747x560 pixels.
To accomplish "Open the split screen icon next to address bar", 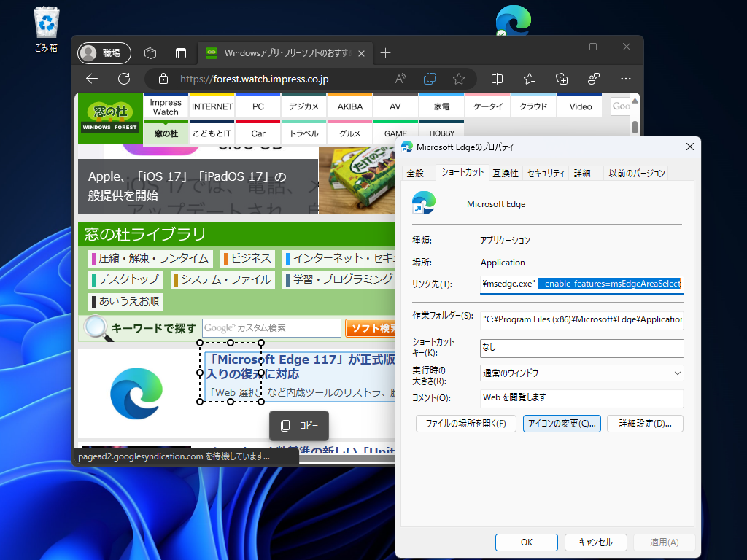I will 497,78.
